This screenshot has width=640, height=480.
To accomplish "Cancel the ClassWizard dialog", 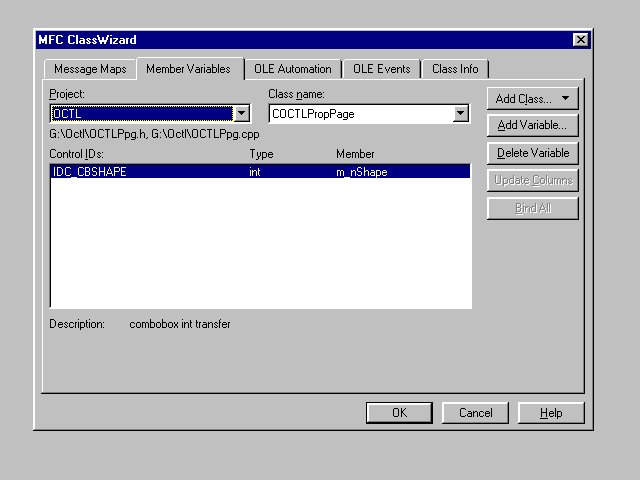I will [x=475, y=413].
